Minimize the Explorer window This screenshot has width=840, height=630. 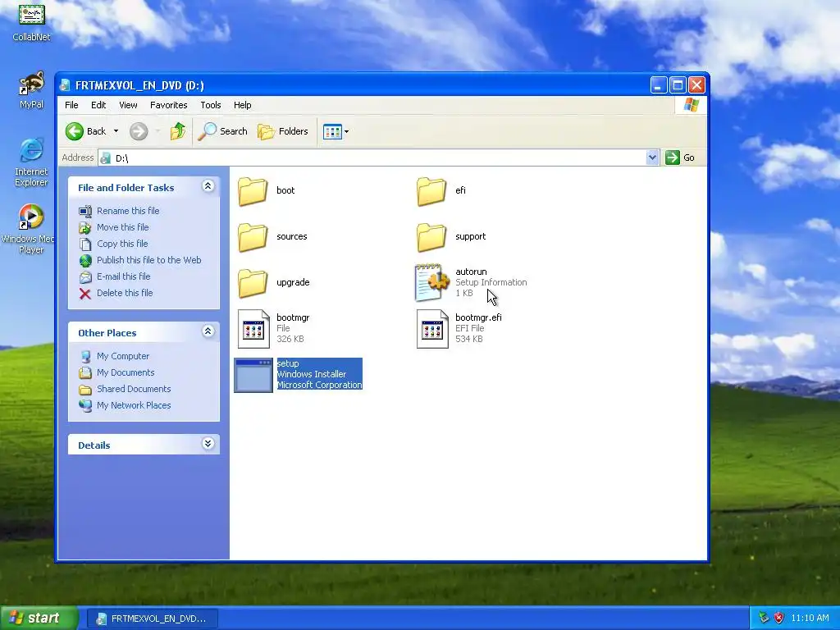click(x=659, y=85)
